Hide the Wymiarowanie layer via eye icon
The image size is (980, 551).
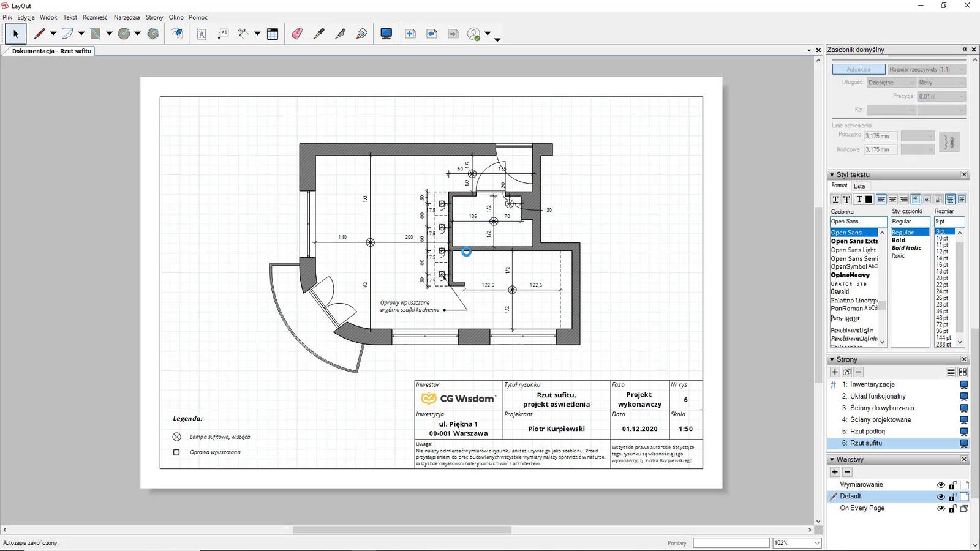pos(941,485)
